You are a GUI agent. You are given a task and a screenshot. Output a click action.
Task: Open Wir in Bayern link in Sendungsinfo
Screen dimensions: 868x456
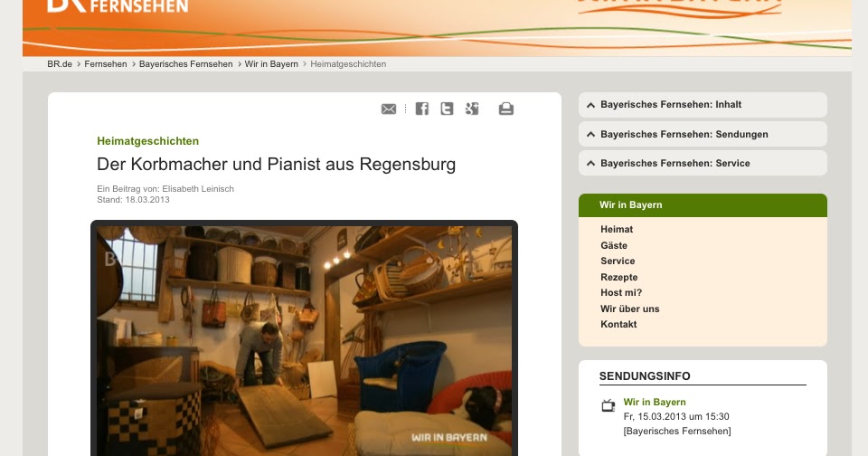[x=655, y=403]
